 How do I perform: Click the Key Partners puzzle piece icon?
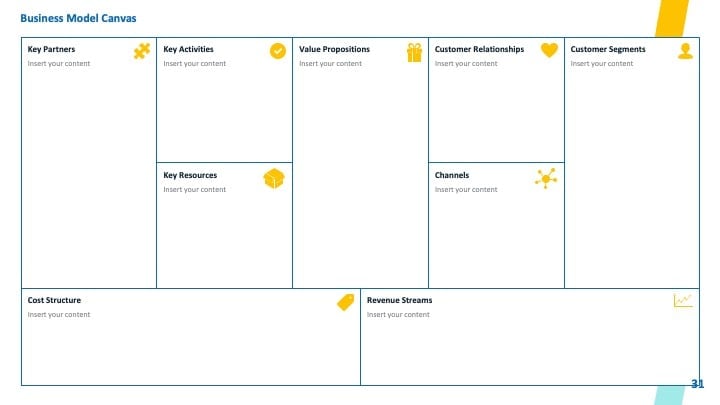[142, 51]
